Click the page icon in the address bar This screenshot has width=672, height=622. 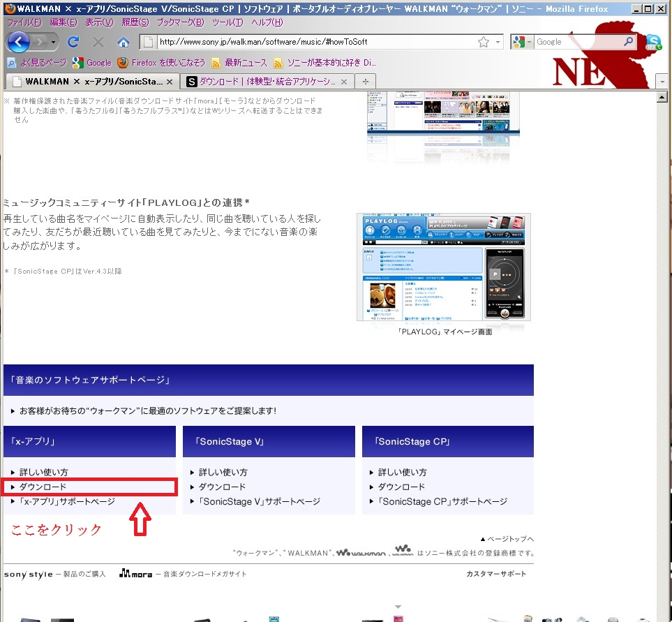point(148,42)
